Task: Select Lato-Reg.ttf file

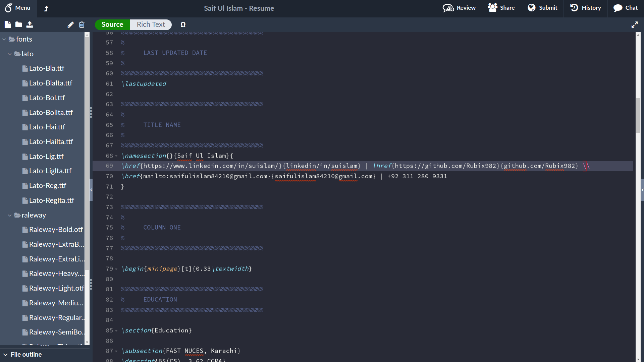Action: click(48, 186)
